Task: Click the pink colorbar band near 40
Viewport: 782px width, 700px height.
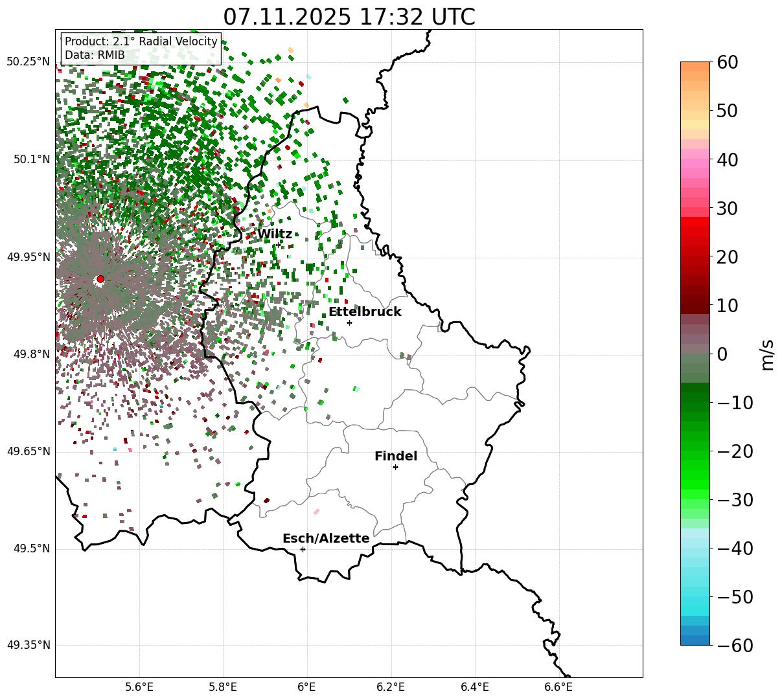Action: [x=695, y=164]
